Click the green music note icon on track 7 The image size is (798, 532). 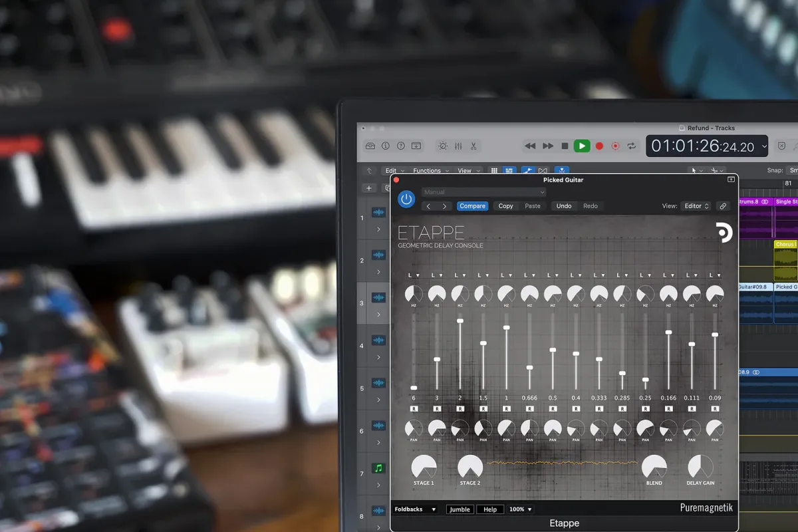coord(379,468)
